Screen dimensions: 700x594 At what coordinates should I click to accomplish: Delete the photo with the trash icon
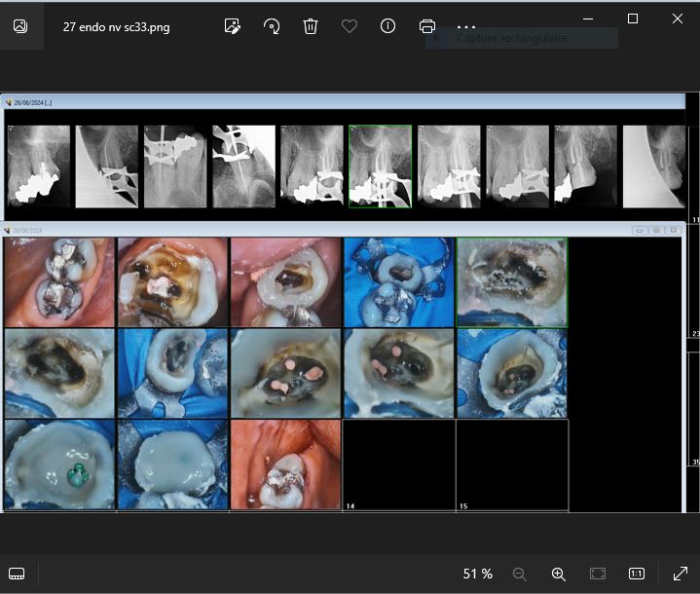pos(311,26)
